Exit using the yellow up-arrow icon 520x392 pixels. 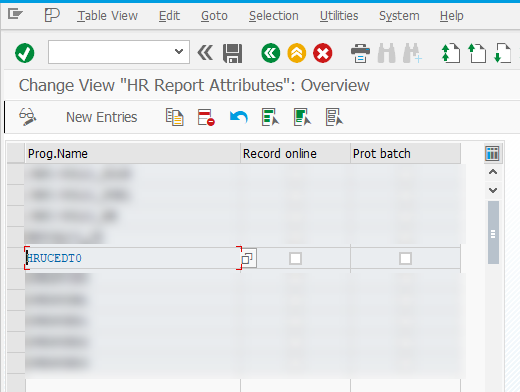[x=297, y=53]
